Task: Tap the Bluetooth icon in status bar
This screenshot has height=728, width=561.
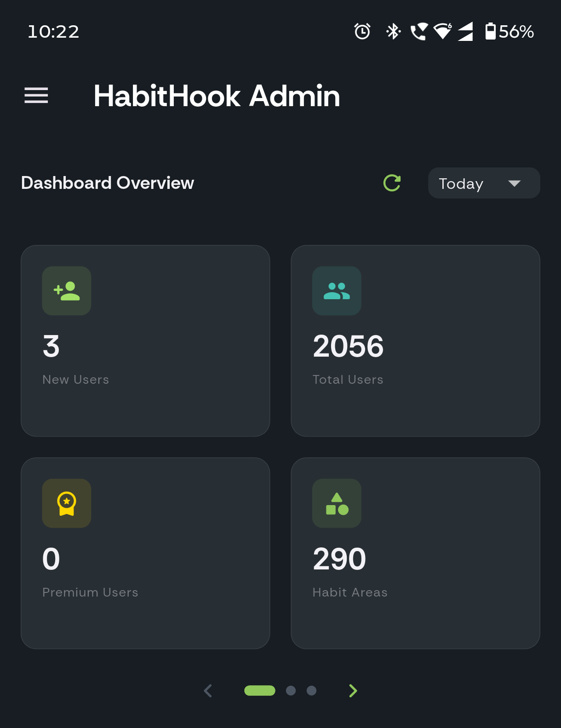Action: (x=393, y=31)
